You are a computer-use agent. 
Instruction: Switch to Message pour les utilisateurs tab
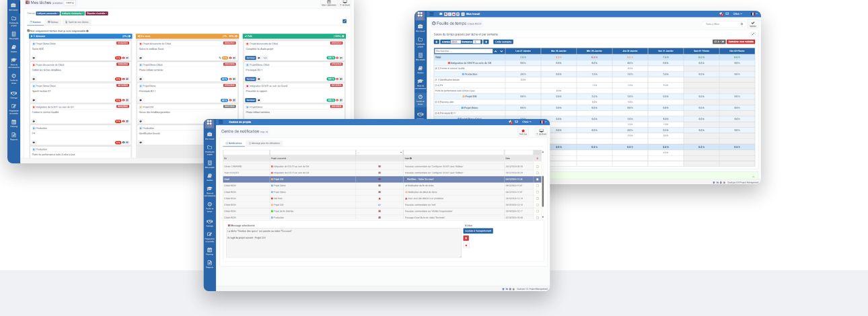click(264, 143)
